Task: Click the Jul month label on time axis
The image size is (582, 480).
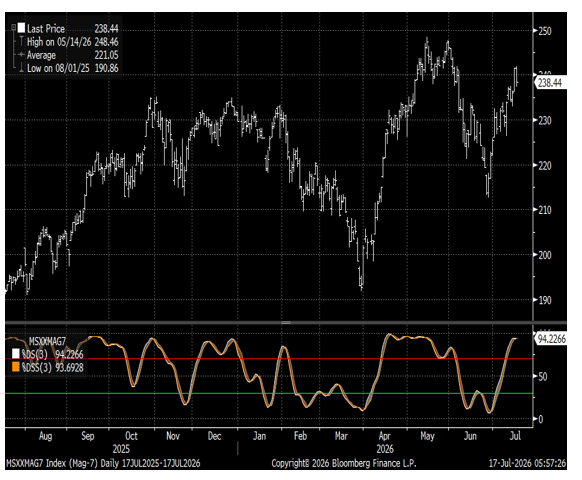Action: click(x=515, y=436)
